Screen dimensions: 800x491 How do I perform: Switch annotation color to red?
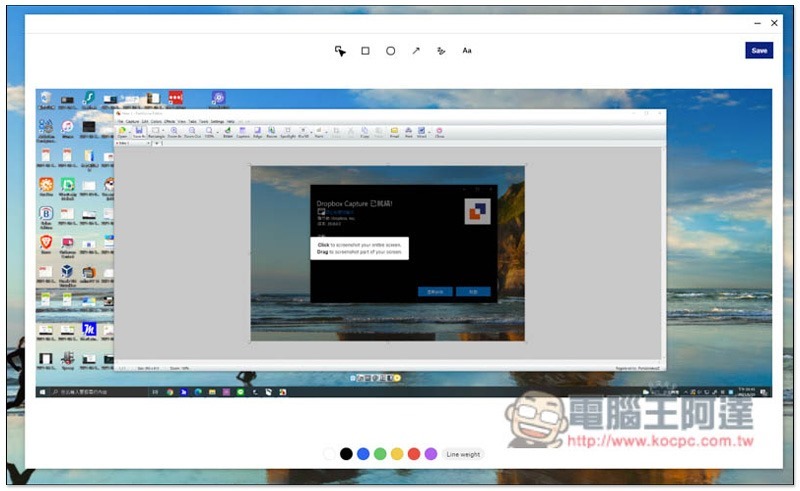[x=414, y=454]
